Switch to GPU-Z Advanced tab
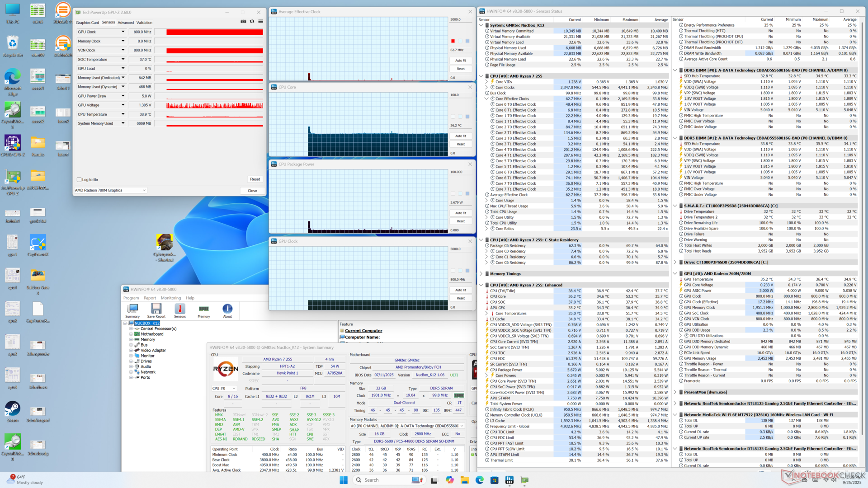 pos(125,23)
